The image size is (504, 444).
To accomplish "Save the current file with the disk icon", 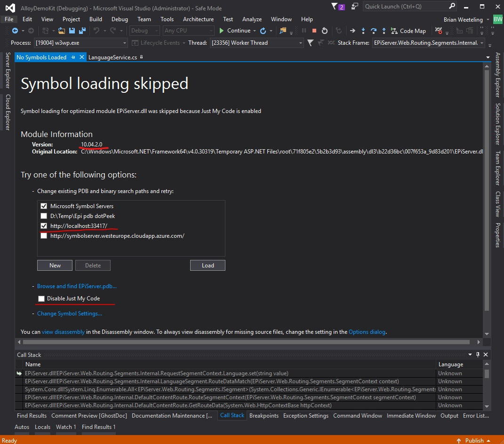I will coord(72,31).
